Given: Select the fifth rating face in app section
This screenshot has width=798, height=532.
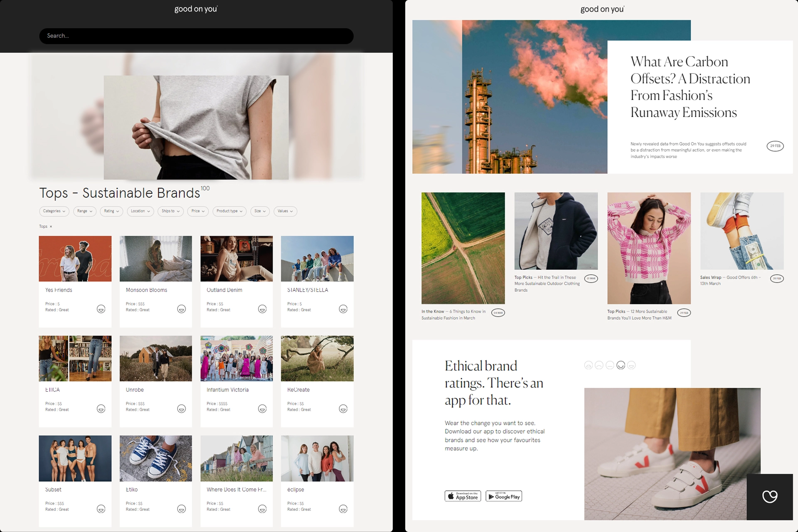Looking at the screenshot, I should [x=631, y=365].
